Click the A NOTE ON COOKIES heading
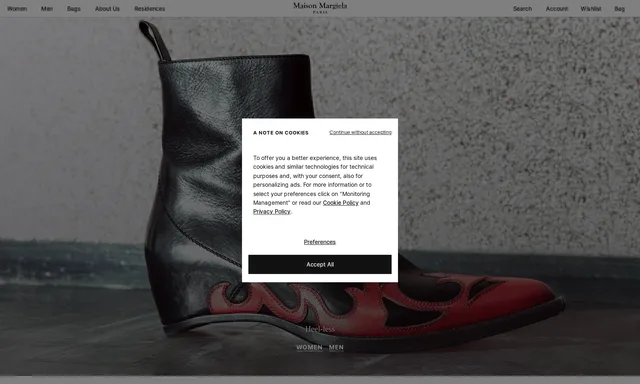Viewport: 640px width, 384px height. pyautogui.click(x=281, y=133)
